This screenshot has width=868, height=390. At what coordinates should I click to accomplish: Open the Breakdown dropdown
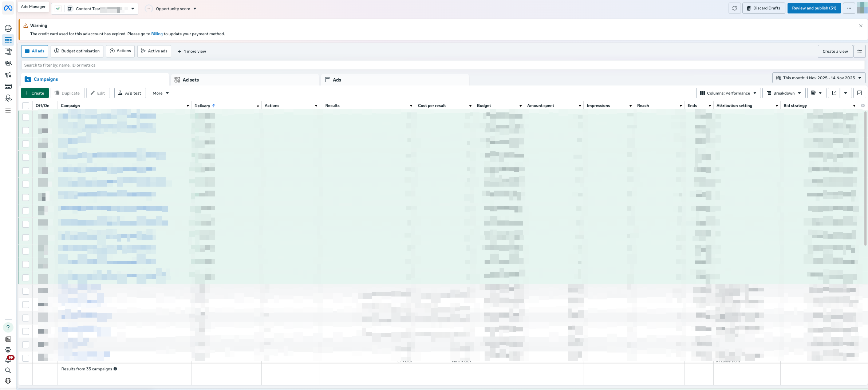[784, 93]
